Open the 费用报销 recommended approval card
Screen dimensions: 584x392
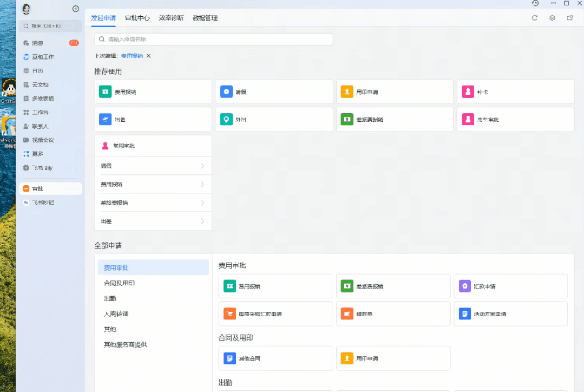(153, 92)
